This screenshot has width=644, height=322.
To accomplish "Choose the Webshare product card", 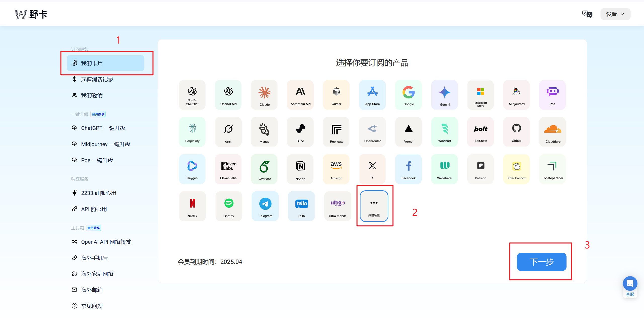I will [x=445, y=169].
